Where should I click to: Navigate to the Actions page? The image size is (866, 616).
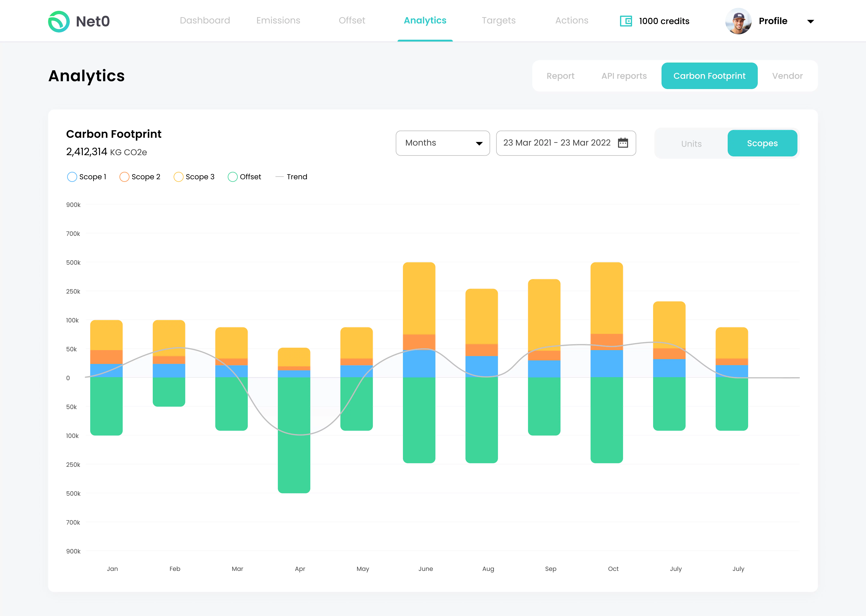click(572, 20)
